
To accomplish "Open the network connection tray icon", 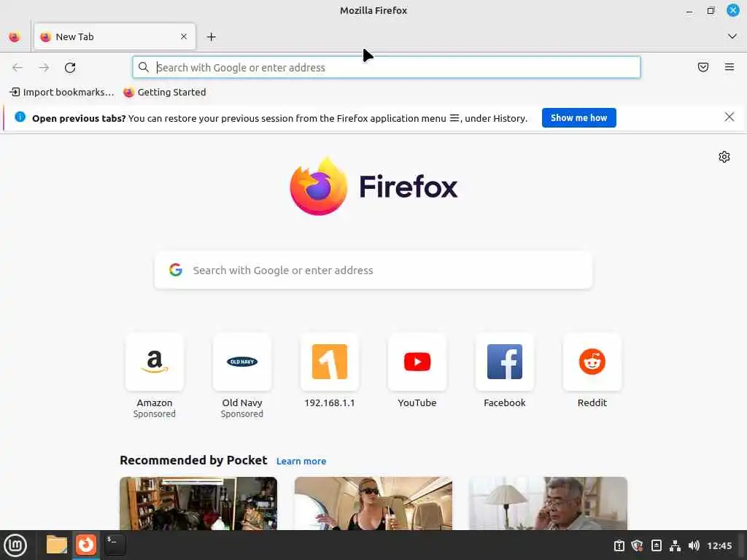I will [x=675, y=545].
